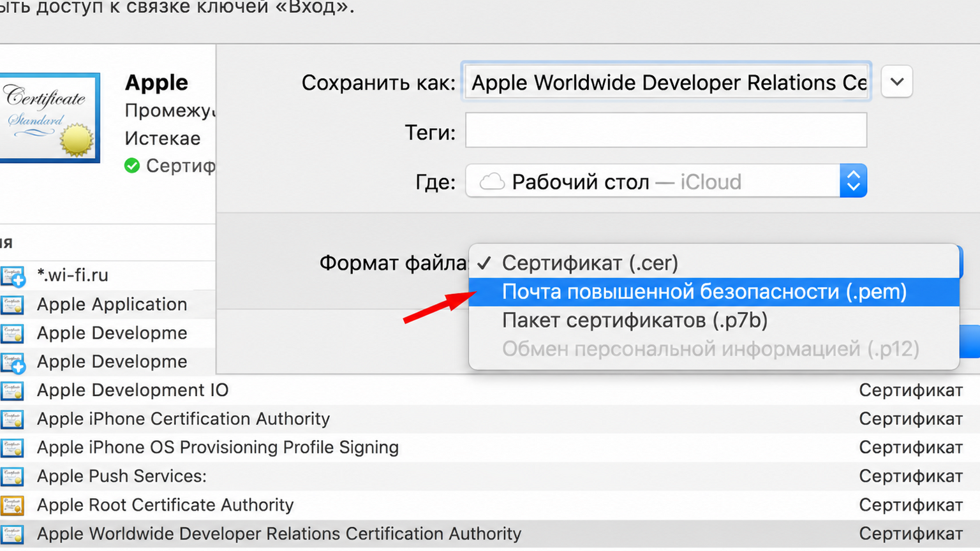The height and width of the screenshot is (551, 980).
Task: Select Apple Root Certificate Authority row
Action: 490,505
